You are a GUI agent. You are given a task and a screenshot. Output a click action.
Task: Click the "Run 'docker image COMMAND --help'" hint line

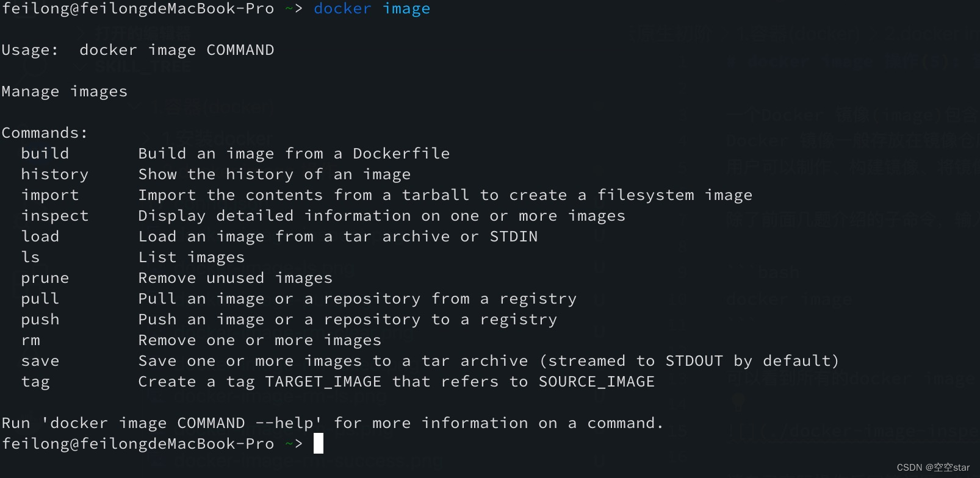pyautogui.click(x=332, y=423)
